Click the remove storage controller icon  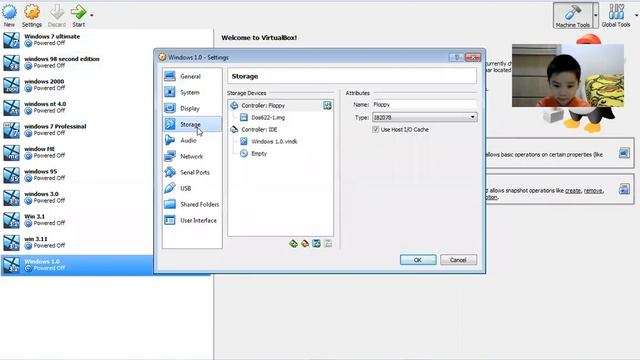point(305,244)
